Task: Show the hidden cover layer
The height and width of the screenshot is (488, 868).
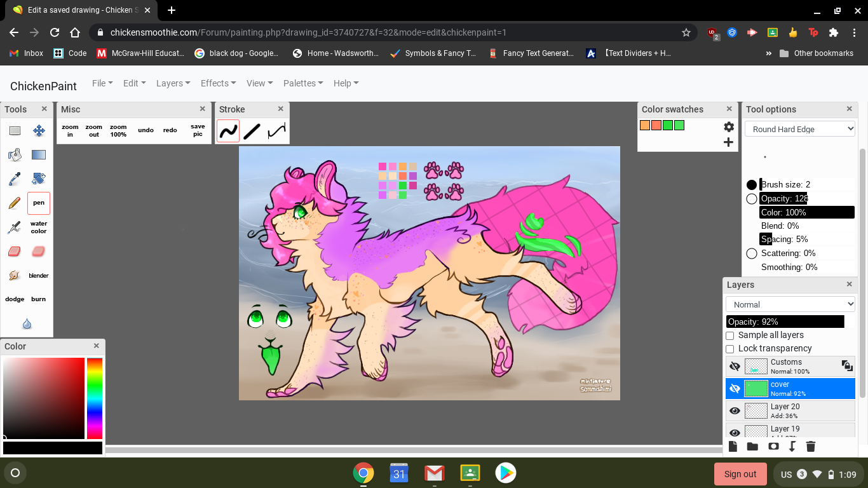Action: coord(735,388)
